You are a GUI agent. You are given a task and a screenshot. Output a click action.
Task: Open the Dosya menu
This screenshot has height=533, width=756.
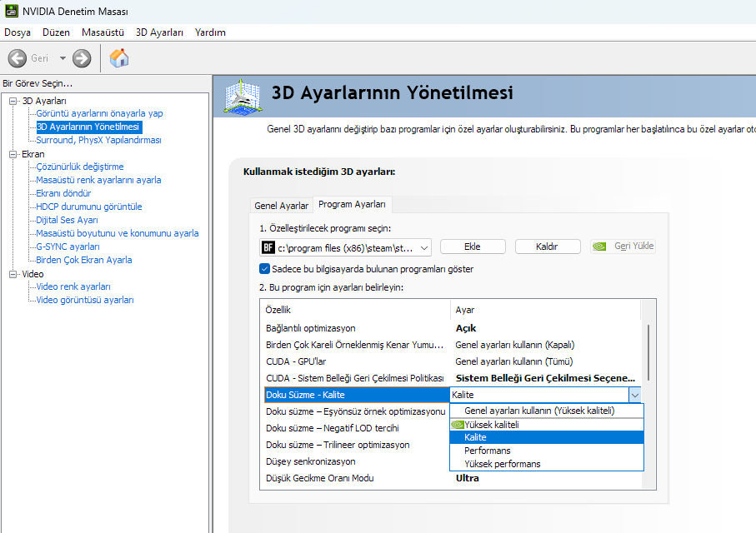pos(18,32)
